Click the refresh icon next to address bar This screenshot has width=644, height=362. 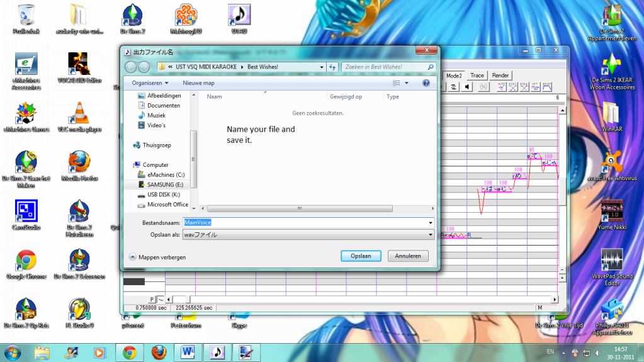tap(332, 67)
